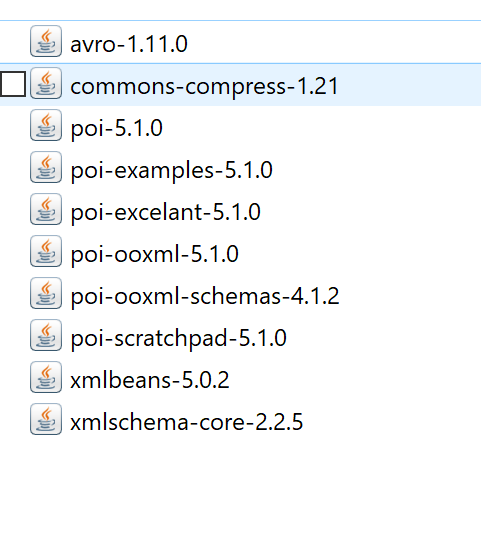Click the xmlschema-core-2.2.5 jar icon
481x543 pixels.
click(x=46, y=419)
